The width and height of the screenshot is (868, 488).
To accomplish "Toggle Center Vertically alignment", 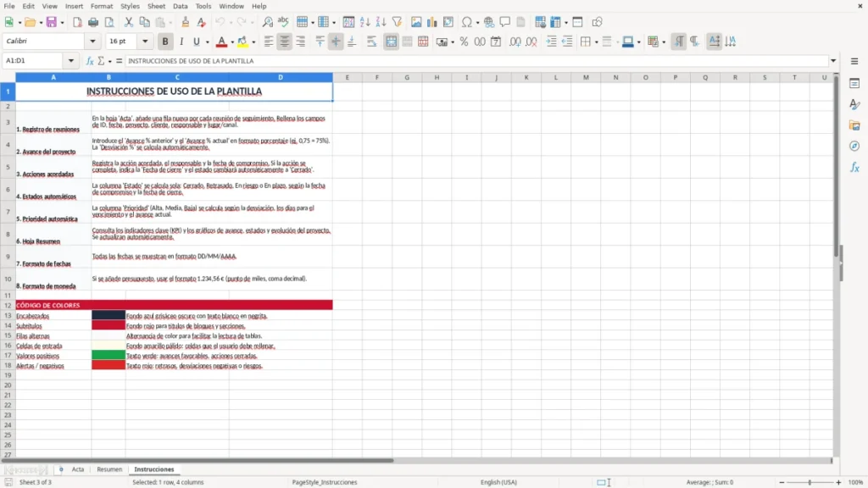I will tap(336, 42).
